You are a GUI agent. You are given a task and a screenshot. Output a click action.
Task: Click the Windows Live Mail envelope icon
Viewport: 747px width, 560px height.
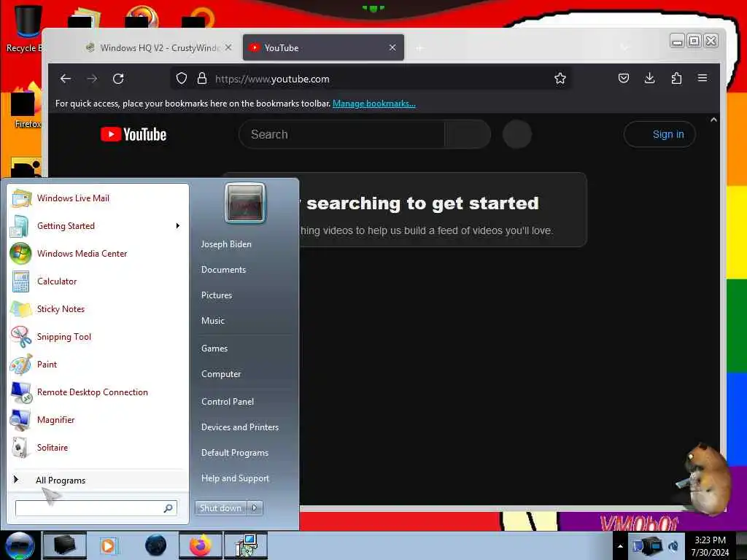(21, 198)
